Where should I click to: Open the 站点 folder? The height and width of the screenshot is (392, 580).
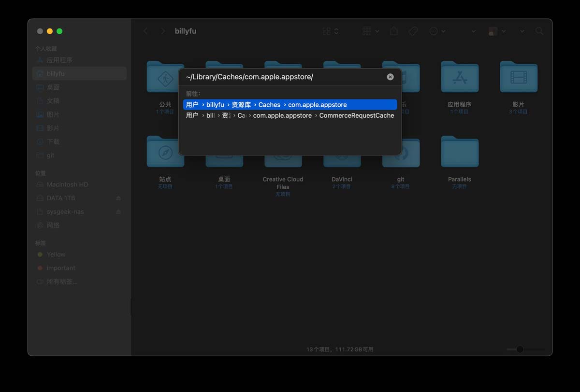(x=165, y=153)
